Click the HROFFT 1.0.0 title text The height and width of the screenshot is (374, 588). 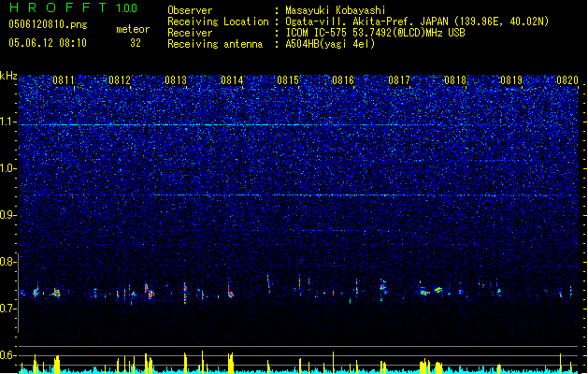[x=73, y=7]
